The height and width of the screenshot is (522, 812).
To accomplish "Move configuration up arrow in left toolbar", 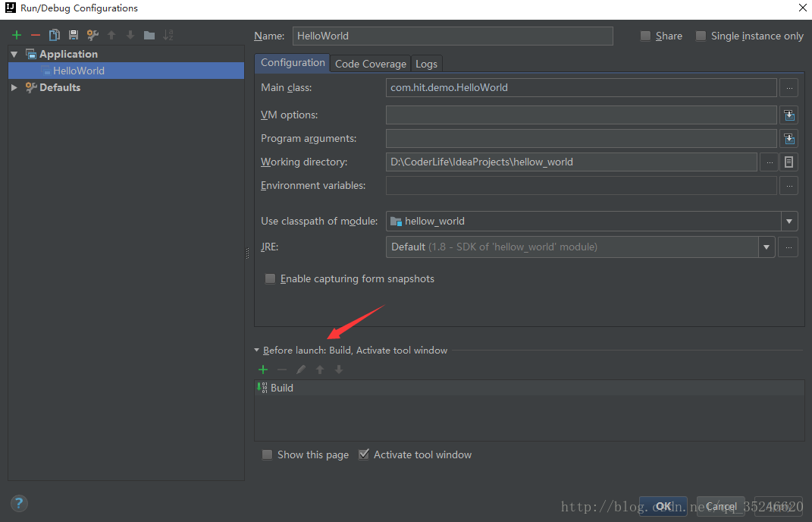I will click(111, 35).
